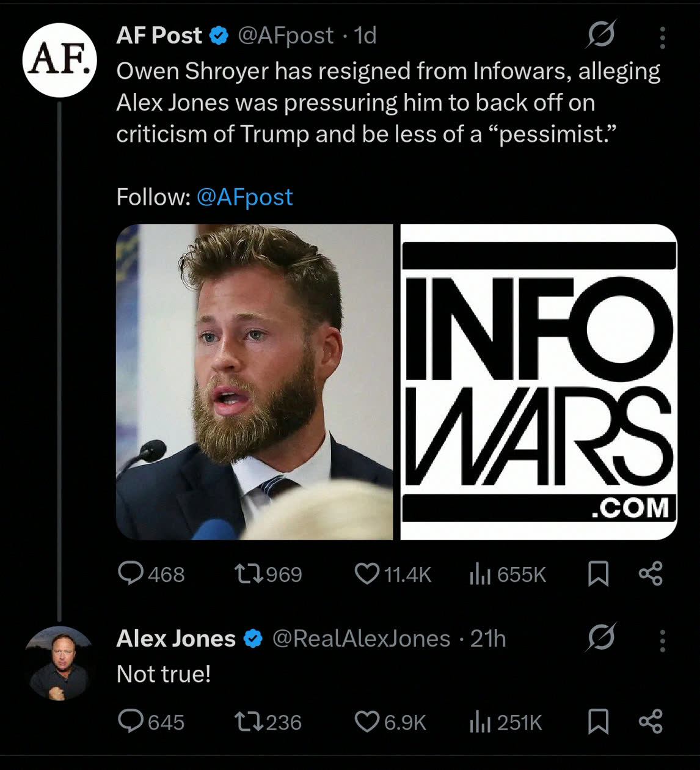Viewport: 700px width, 770px height.
Task: View analytics for Alex Jones's reply
Action: click(480, 722)
